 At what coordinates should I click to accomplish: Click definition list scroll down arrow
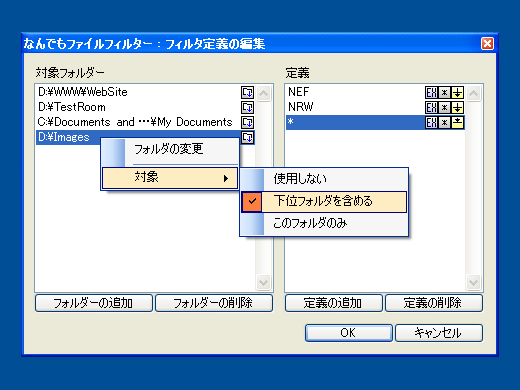click(x=473, y=283)
